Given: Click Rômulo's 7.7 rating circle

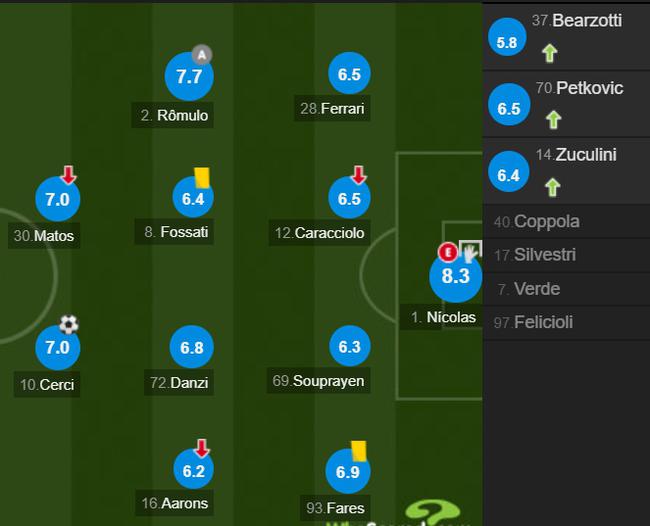Looking at the screenshot, I should [x=189, y=76].
